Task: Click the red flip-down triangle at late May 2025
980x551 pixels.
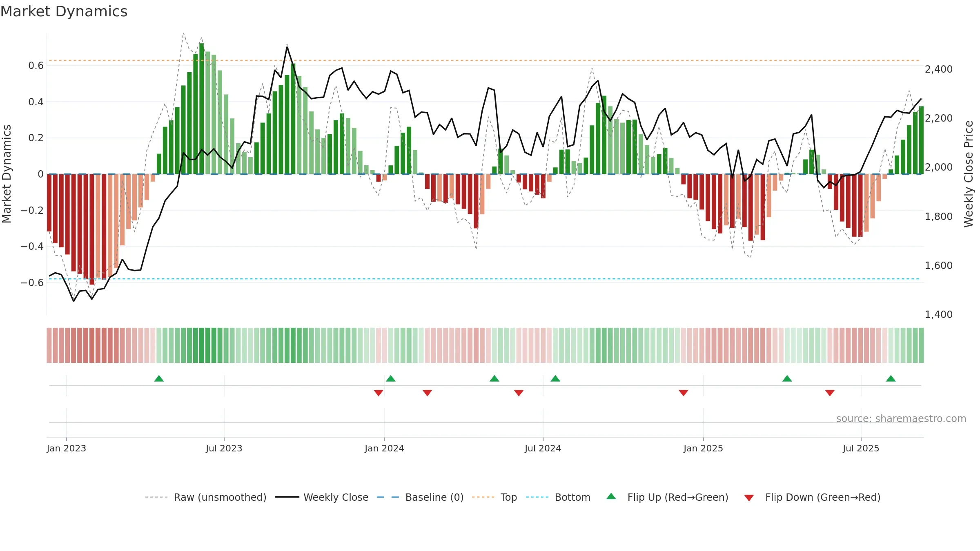Action: [830, 393]
